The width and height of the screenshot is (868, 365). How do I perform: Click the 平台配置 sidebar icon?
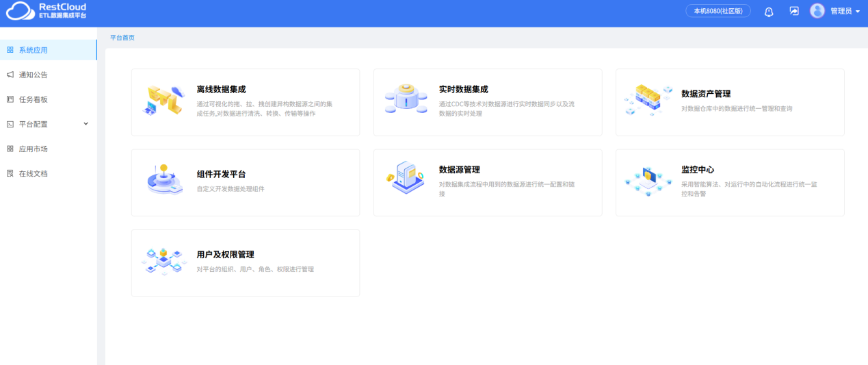pyautogui.click(x=10, y=124)
